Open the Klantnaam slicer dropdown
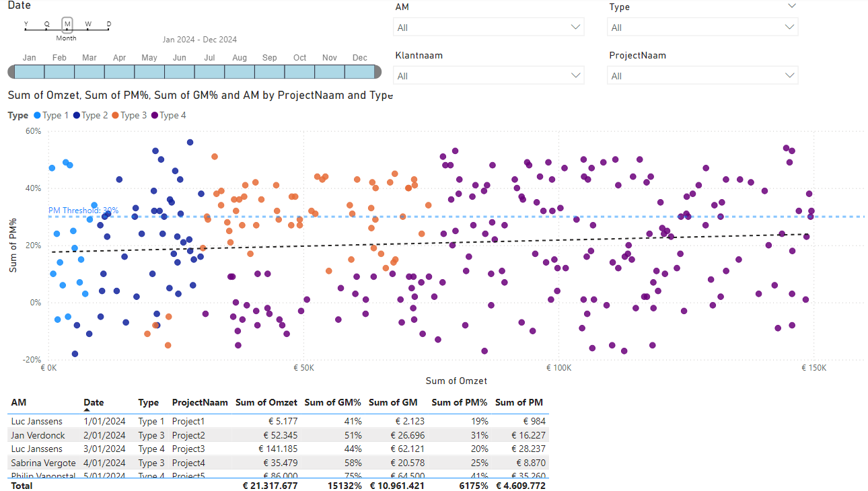The image size is (868, 491). click(x=489, y=76)
